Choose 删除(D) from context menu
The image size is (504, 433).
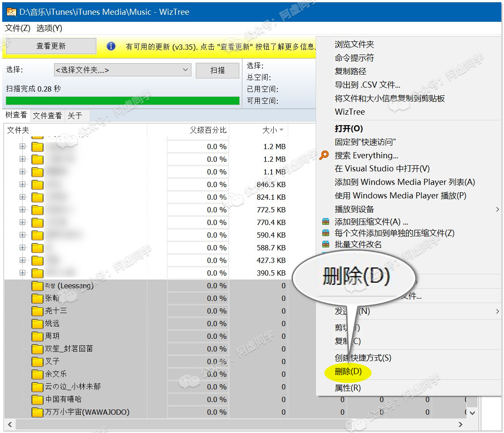click(348, 372)
